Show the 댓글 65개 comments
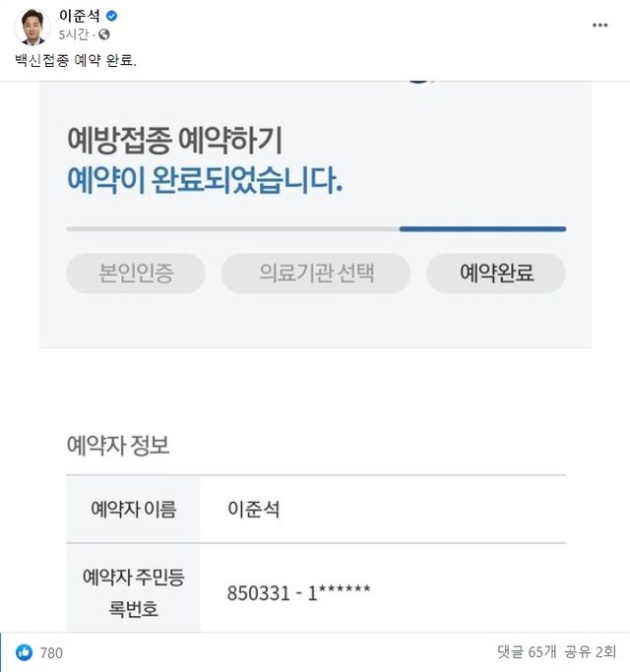The image size is (630, 672). pyautogui.click(x=528, y=652)
